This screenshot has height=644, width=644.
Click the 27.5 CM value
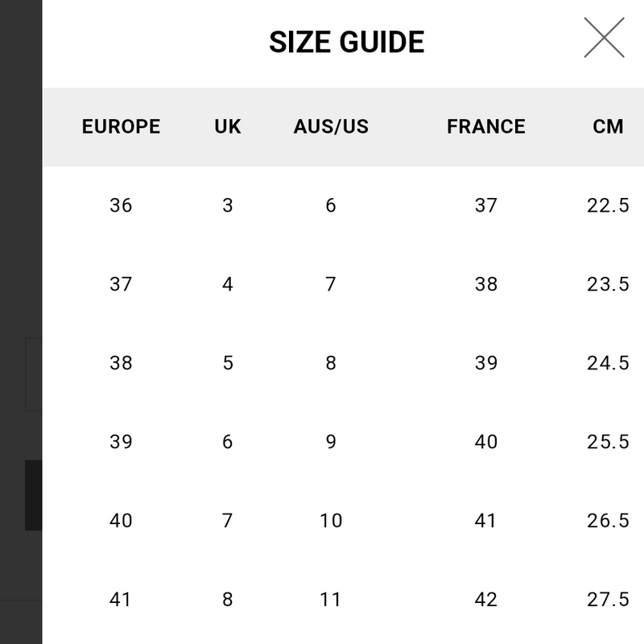point(608,600)
